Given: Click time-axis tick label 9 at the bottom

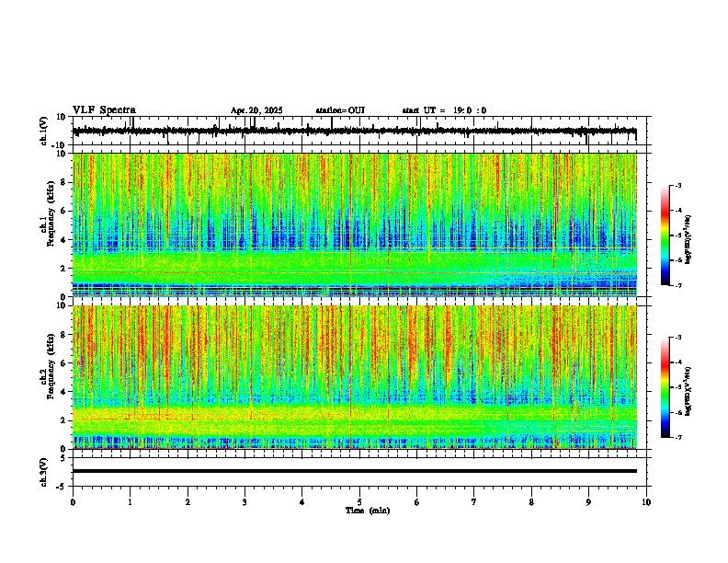Looking at the screenshot, I should pyautogui.click(x=588, y=502).
